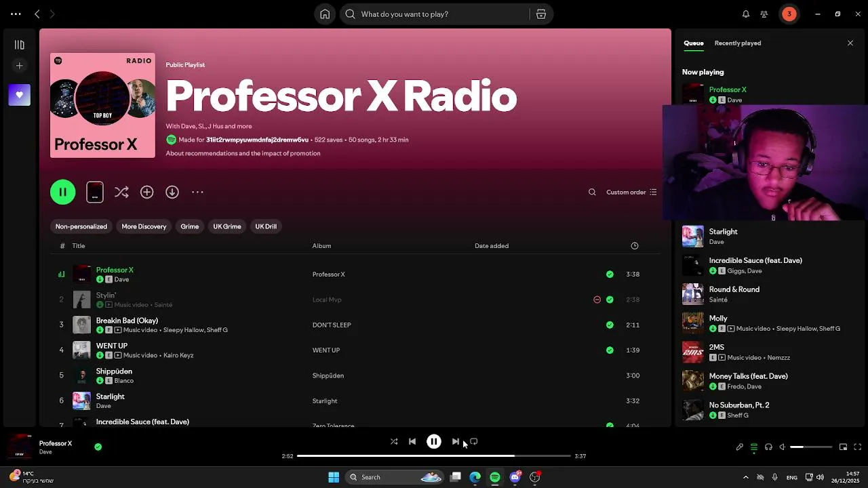Screen dimensions: 868x488
Task: Select the UK Grime chip
Action: click(x=227, y=226)
